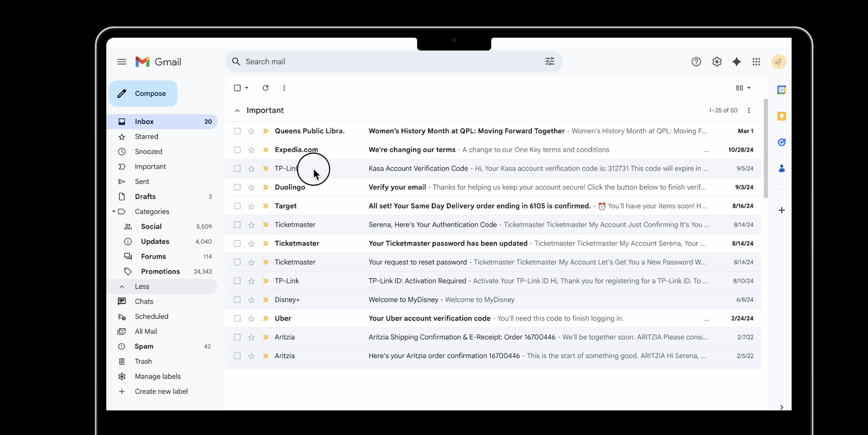Refresh the inbox
The image size is (868, 435).
(x=265, y=88)
